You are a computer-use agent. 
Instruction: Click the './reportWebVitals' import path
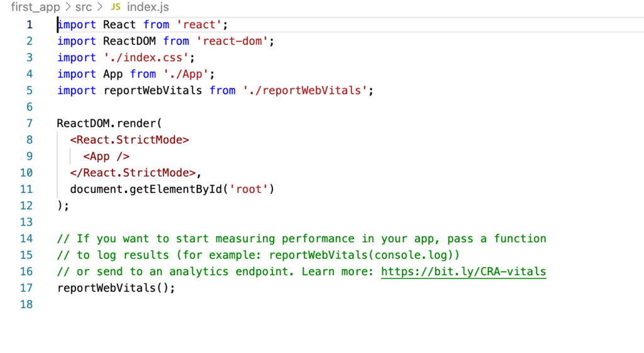(304, 90)
